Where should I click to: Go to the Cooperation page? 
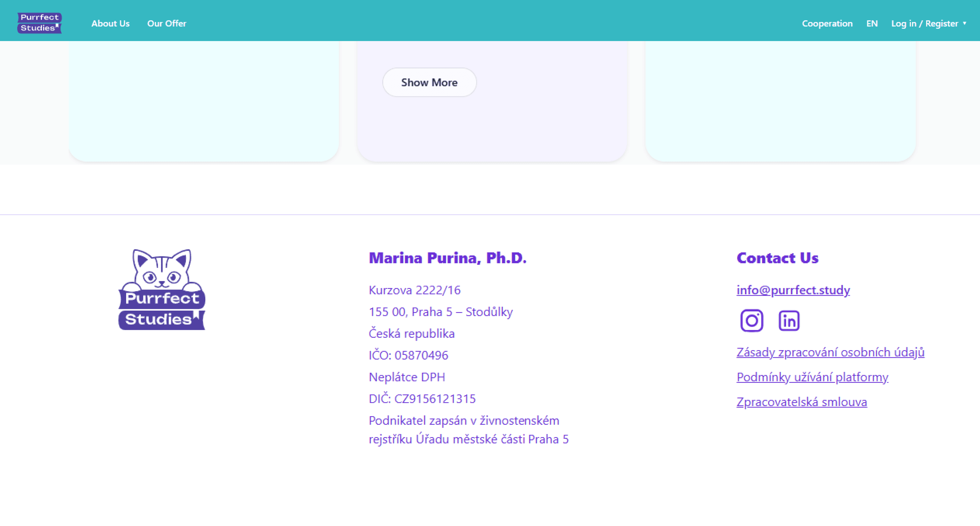(827, 24)
